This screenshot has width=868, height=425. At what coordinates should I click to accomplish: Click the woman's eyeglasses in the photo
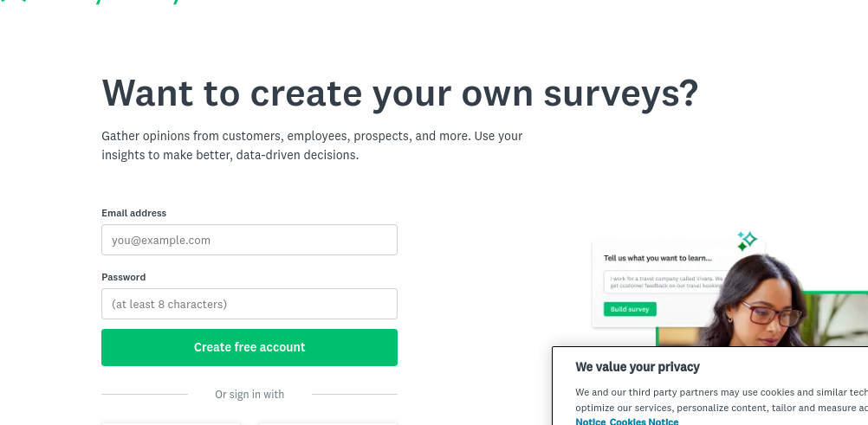[772, 313]
